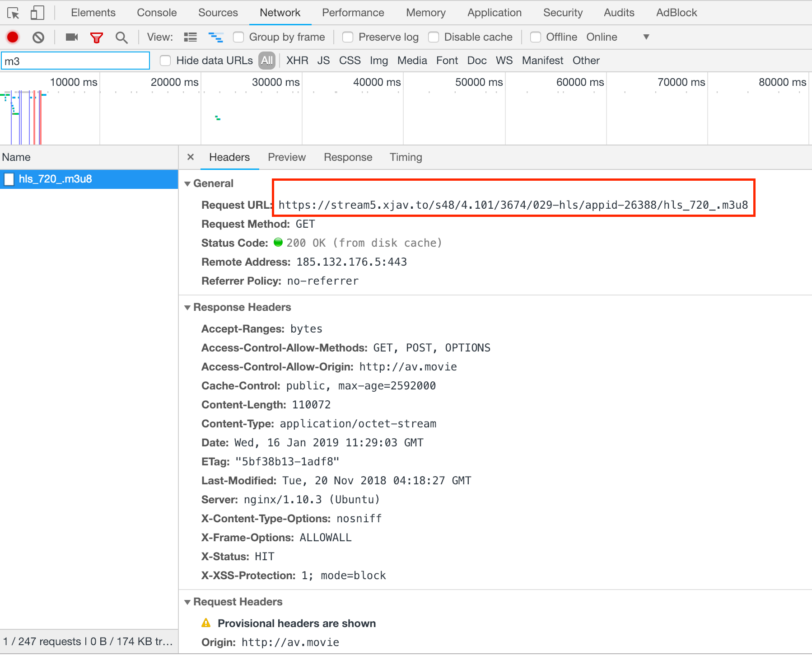Switch to the Preview tab

(287, 157)
